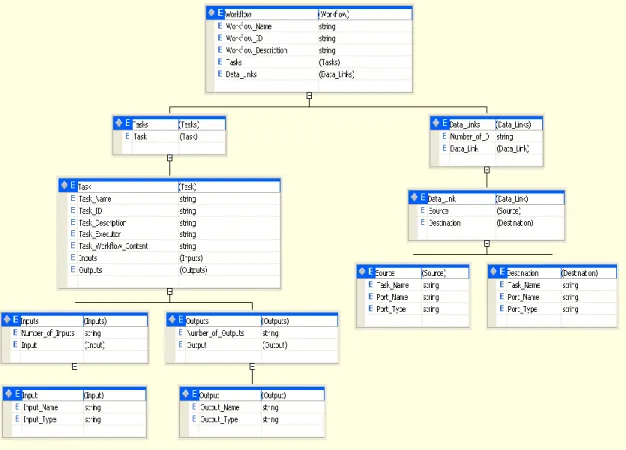
Task: Click the diamond icon of the Data_Link table
Action: tap(414, 197)
